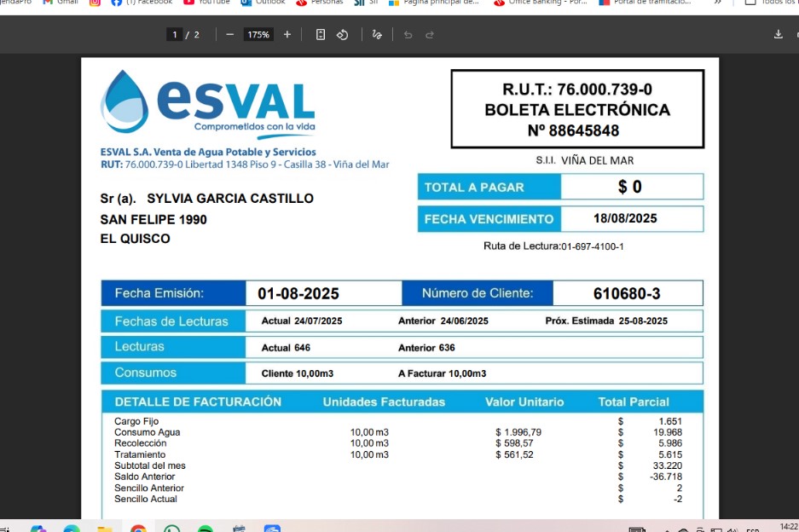Launch Chrome from the taskbar
Image resolution: width=799 pixels, height=532 pixels.
point(136,526)
